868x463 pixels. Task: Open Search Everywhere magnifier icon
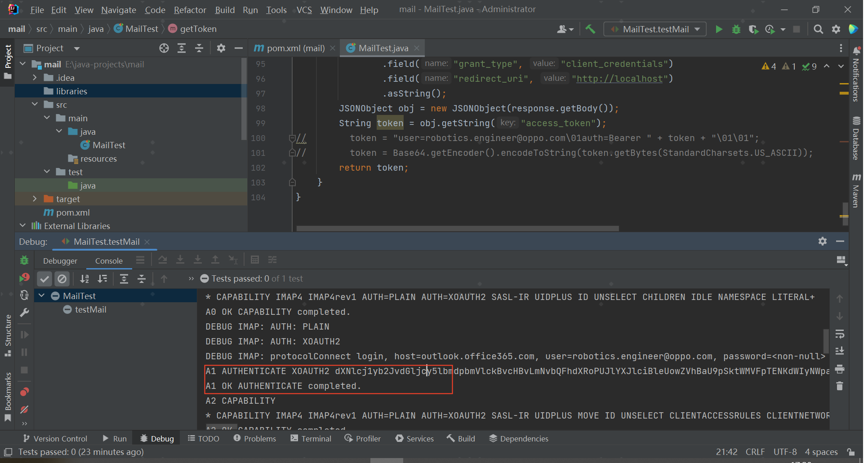819,29
